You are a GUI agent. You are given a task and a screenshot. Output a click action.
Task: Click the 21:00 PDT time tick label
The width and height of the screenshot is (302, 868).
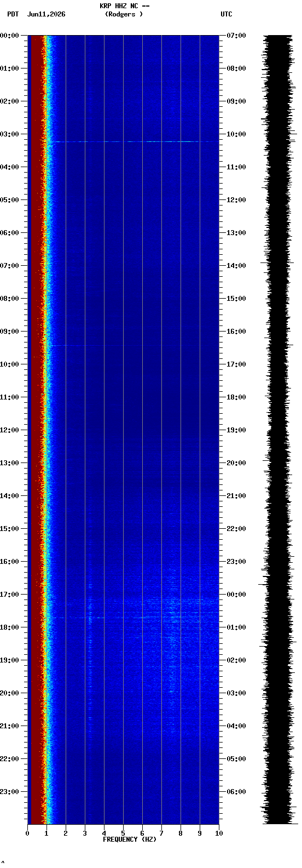9,726
